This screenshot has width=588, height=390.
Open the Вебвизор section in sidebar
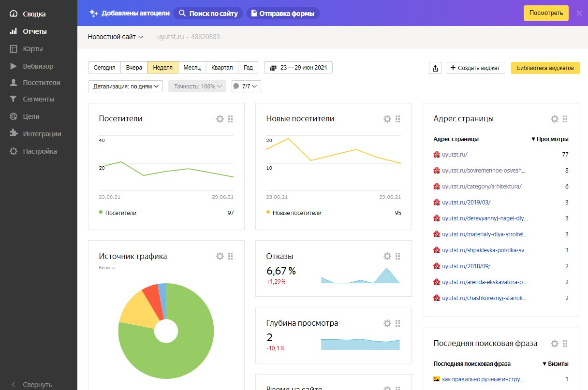pos(38,66)
